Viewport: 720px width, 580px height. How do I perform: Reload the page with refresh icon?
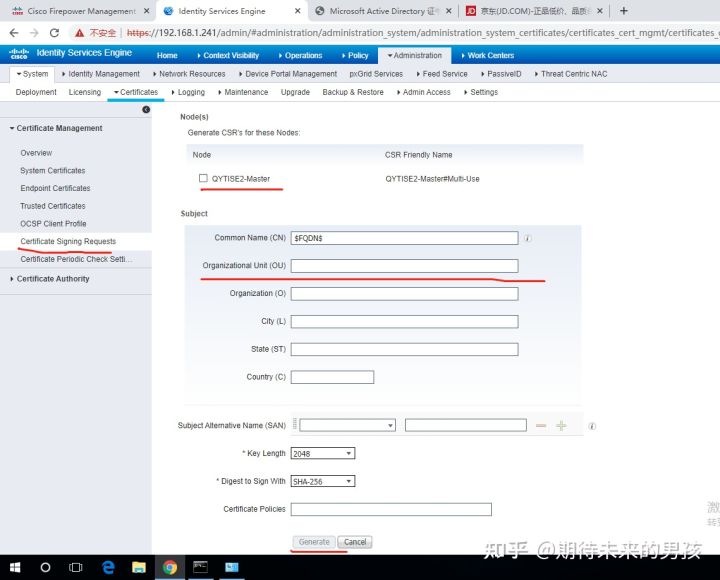54,33
